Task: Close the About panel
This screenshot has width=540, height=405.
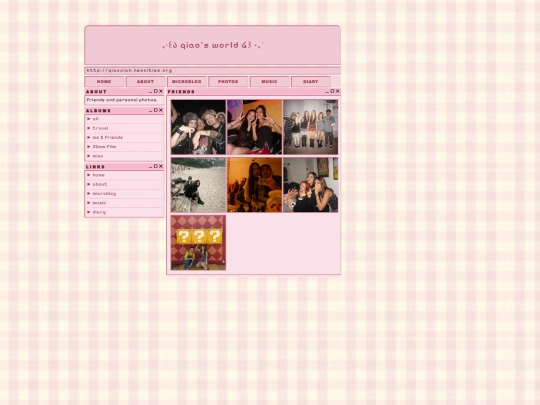Action: (x=160, y=91)
